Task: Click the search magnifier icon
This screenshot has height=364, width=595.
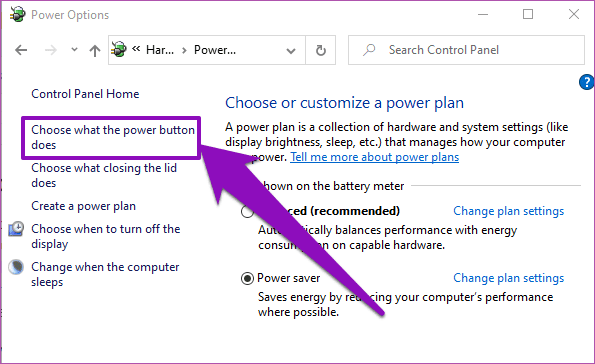Action: pos(369,50)
